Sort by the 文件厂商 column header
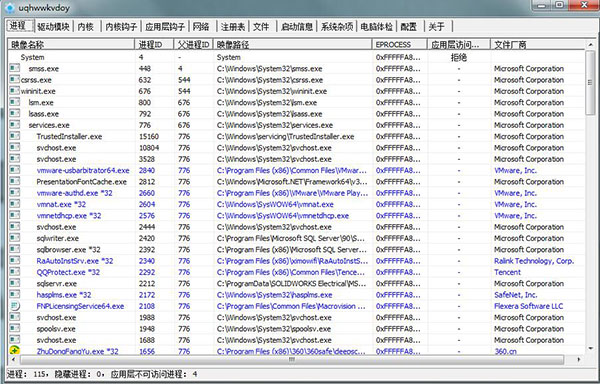 538,44
